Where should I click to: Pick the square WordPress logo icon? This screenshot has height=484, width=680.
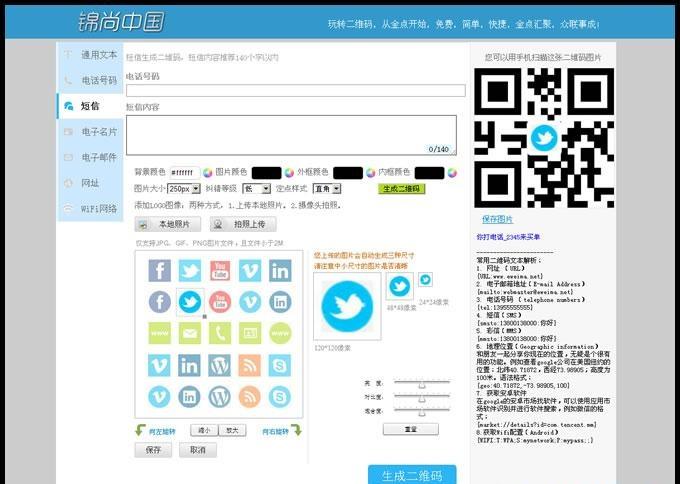220,366
